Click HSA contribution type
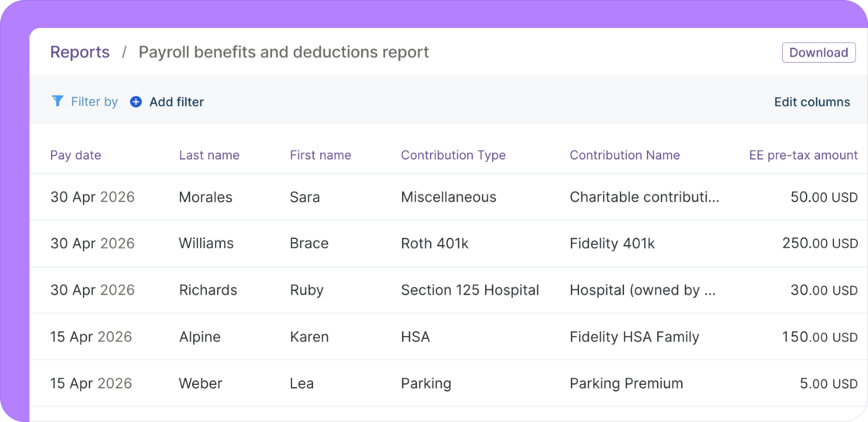The image size is (868, 422). [x=415, y=337]
